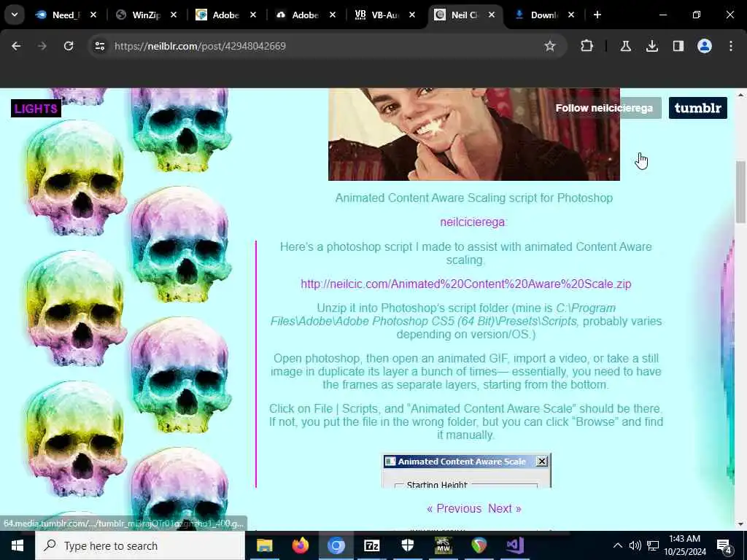Screen dimensions: 747x560
Task: Open the clock showing 1:43 AM
Action: coord(685,545)
